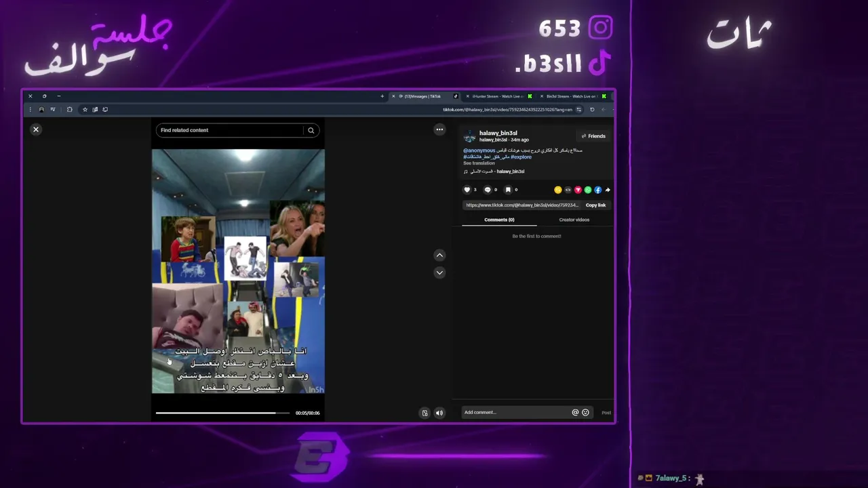The height and width of the screenshot is (488, 868).
Task: Click the search magnifier icon
Action: pyautogui.click(x=311, y=130)
